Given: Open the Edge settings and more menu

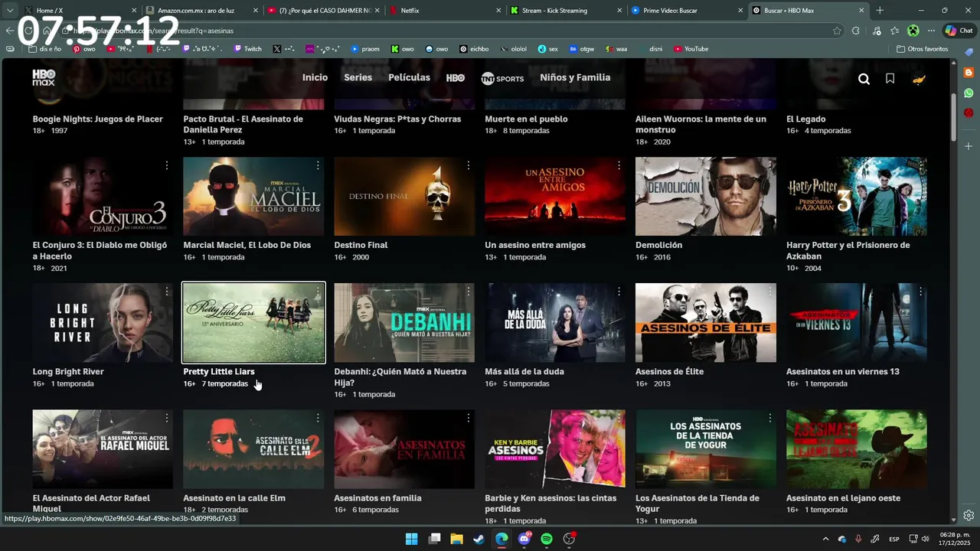Looking at the screenshot, I should click(931, 31).
